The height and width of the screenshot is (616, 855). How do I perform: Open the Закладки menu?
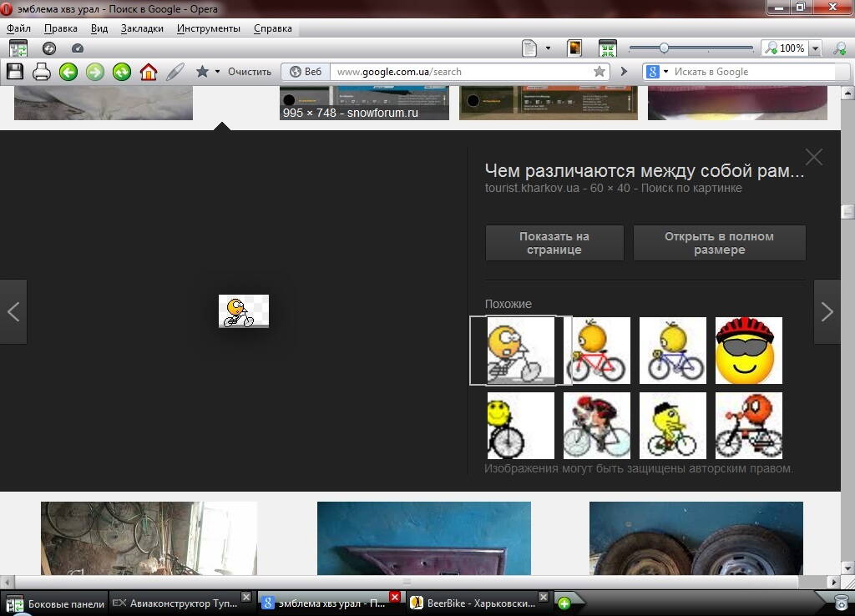click(x=142, y=28)
